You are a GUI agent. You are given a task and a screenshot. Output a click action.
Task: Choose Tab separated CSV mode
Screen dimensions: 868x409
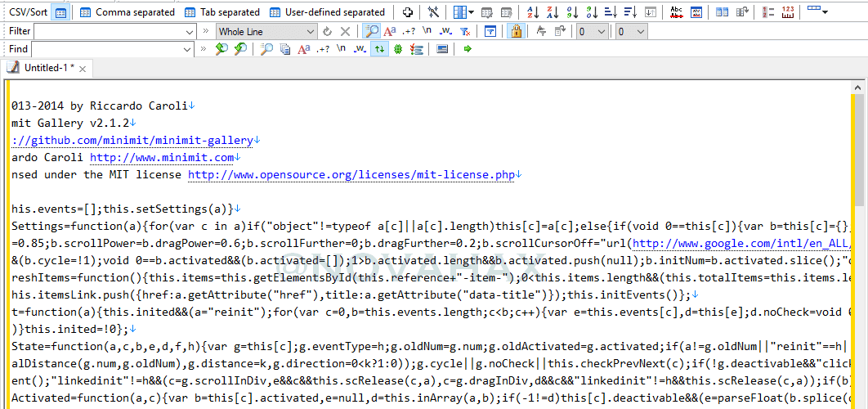coord(221,11)
